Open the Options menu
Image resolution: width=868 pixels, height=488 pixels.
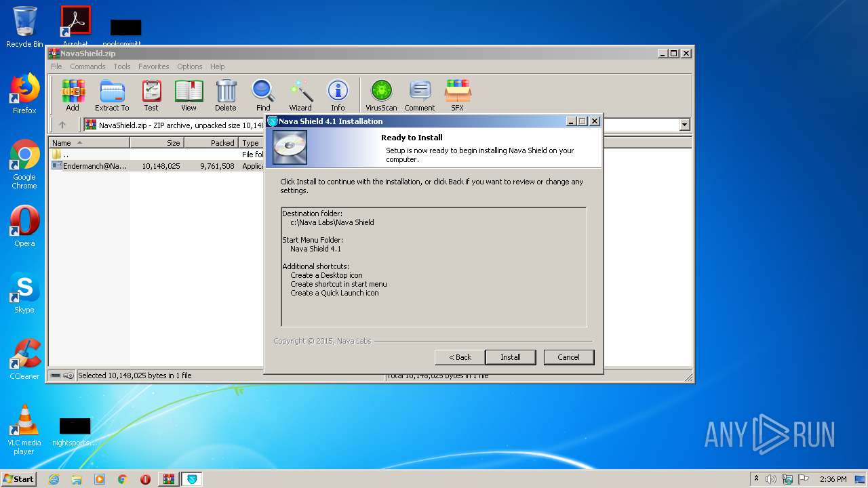190,66
